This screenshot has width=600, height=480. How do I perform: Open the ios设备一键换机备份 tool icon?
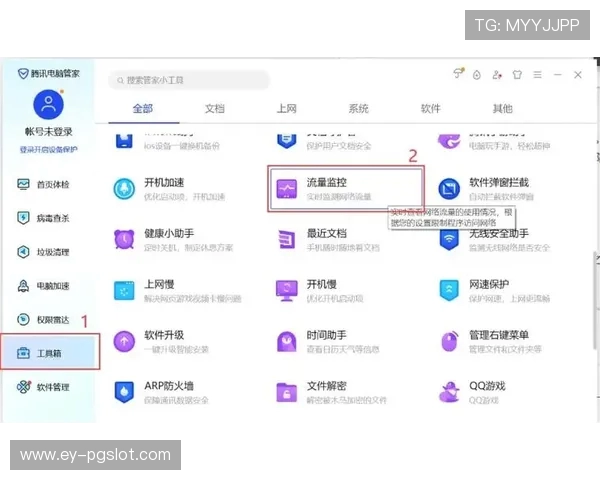124,141
